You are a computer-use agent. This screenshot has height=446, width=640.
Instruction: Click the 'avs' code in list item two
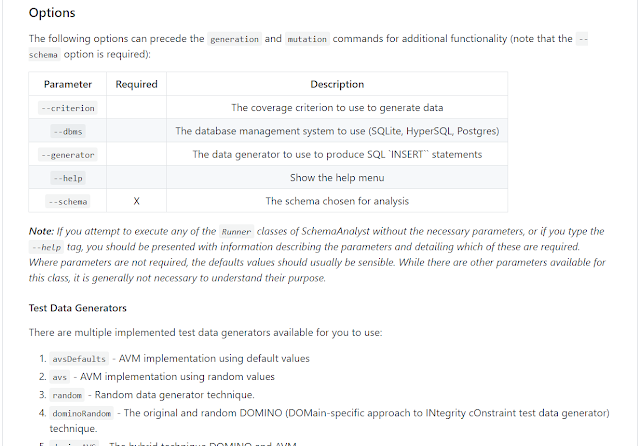coord(60,377)
